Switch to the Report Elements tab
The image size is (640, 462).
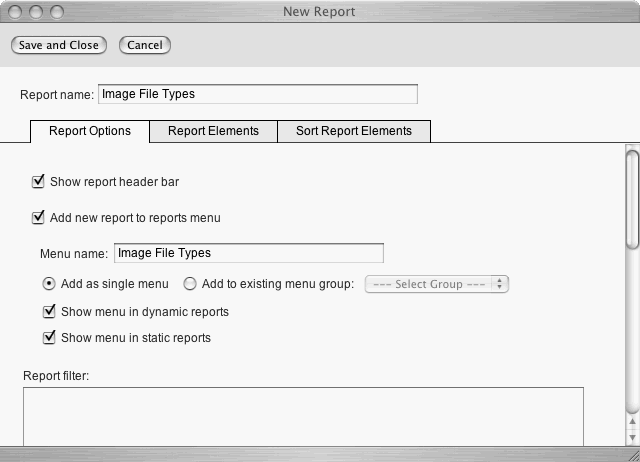pyautogui.click(x=213, y=131)
